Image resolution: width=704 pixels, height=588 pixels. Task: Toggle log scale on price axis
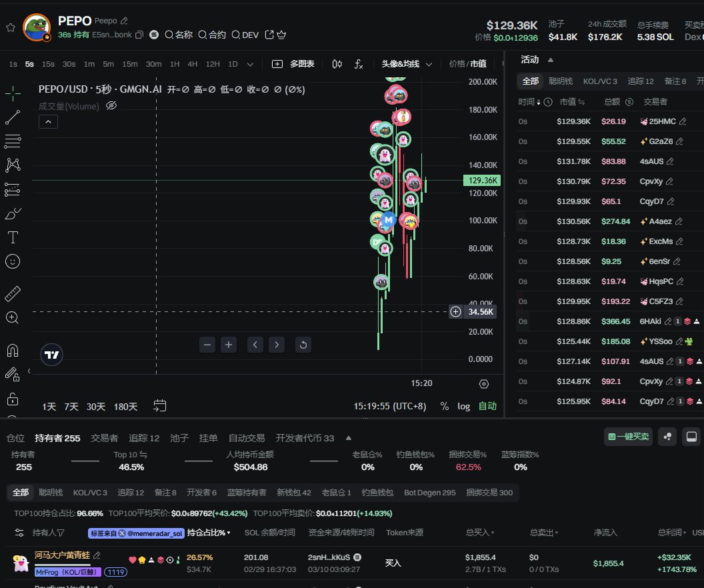point(464,406)
